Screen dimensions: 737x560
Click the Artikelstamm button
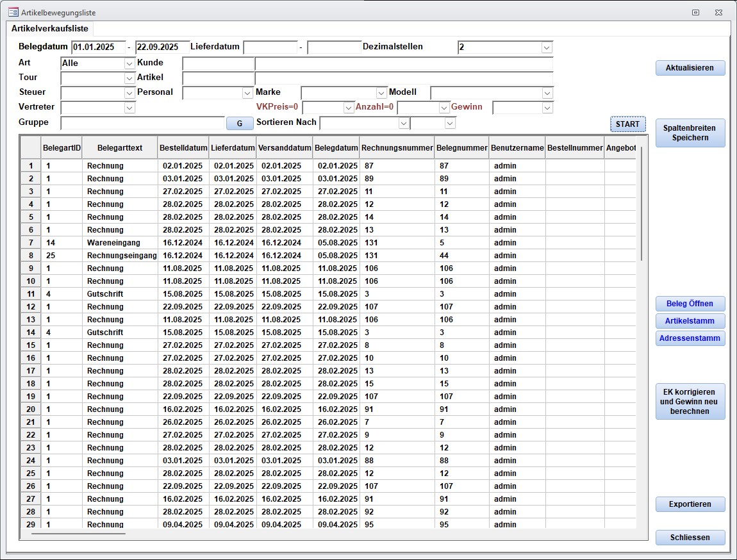point(690,321)
